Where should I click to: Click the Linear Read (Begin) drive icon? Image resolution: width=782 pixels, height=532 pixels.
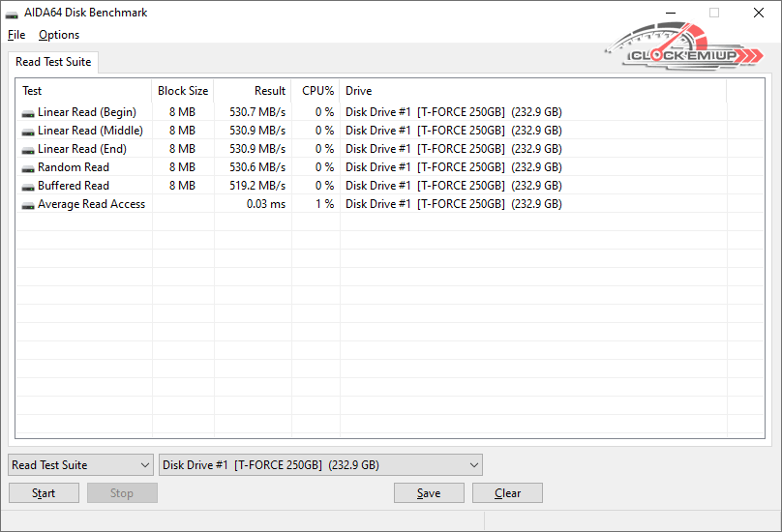[x=28, y=113]
